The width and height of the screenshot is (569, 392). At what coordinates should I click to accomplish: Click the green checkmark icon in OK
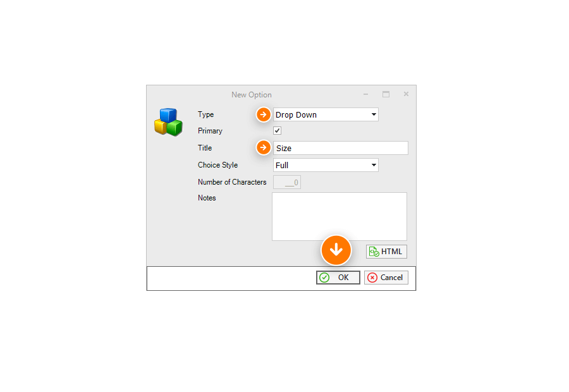tap(324, 278)
